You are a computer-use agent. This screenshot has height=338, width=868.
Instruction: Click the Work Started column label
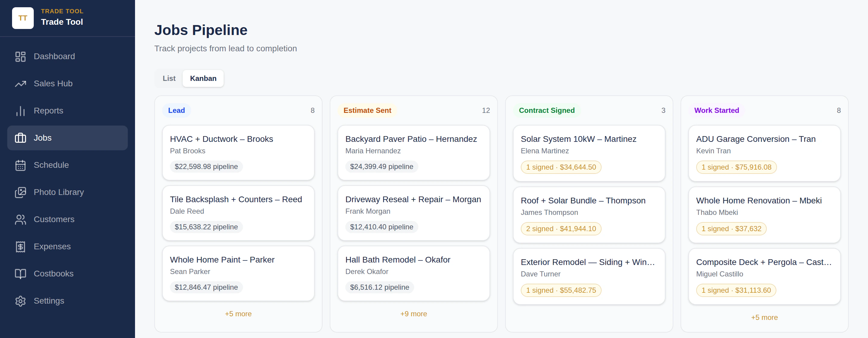[x=716, y=110]
